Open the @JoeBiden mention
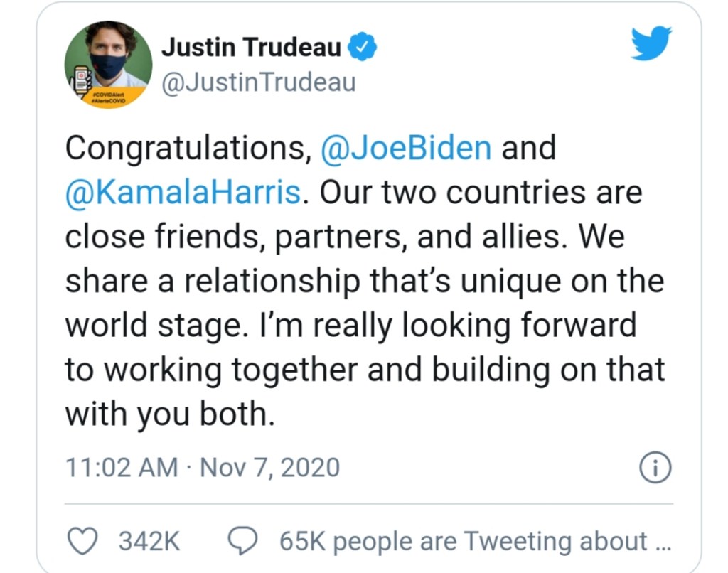Image resolution: width=728 pixels, height=573 pixels. tap(406, 148)
